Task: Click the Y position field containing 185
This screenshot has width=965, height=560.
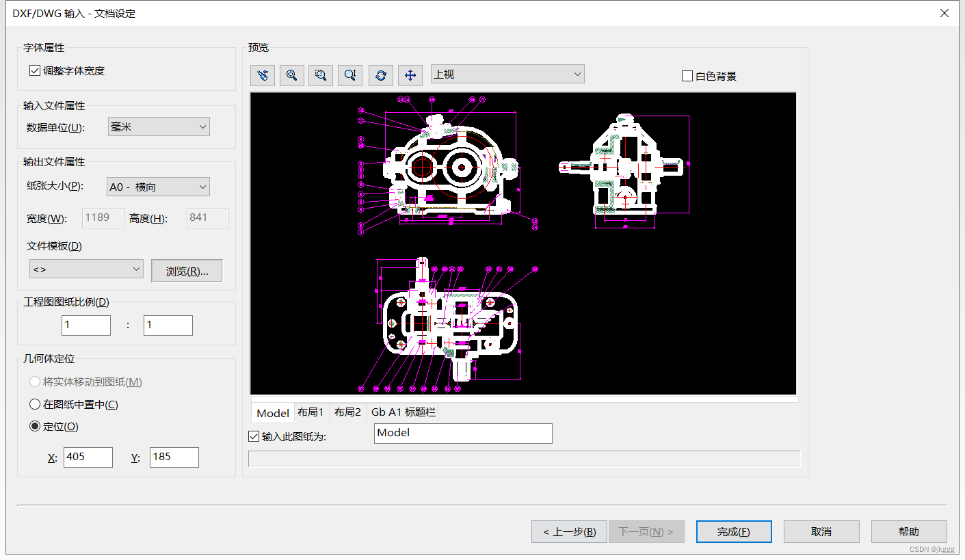Action: click(174, 457)
